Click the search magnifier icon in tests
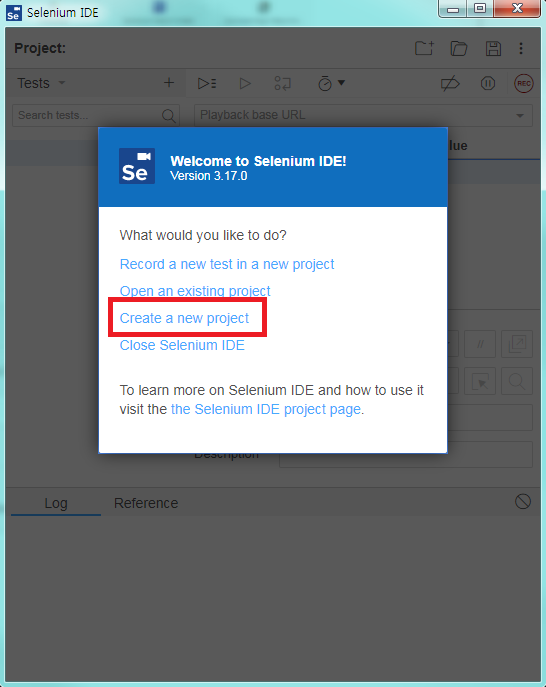This screenshot has height=687, width=546. [169, 116]
